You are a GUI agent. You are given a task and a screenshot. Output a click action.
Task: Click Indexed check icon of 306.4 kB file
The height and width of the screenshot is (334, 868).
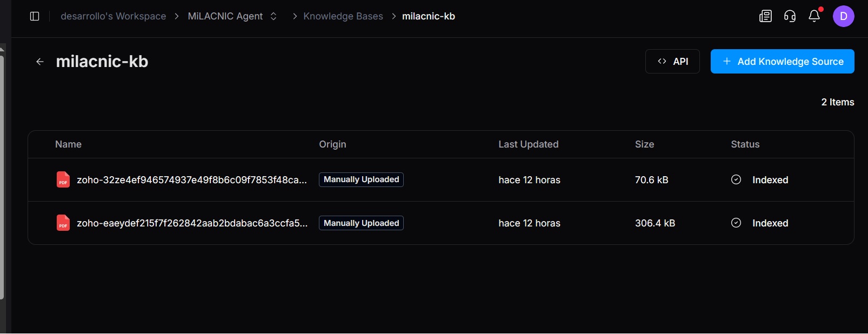(736, 223)
